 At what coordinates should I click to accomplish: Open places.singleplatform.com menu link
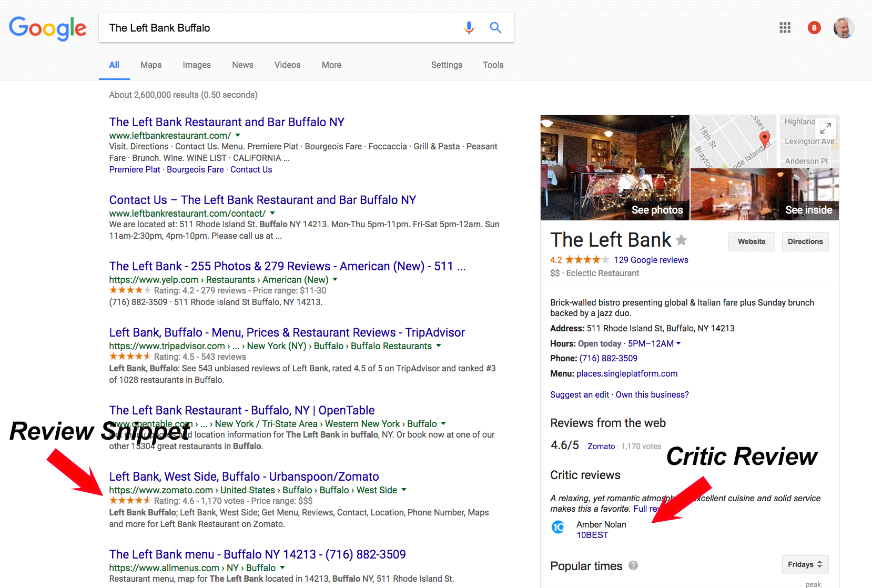(627, 373)
